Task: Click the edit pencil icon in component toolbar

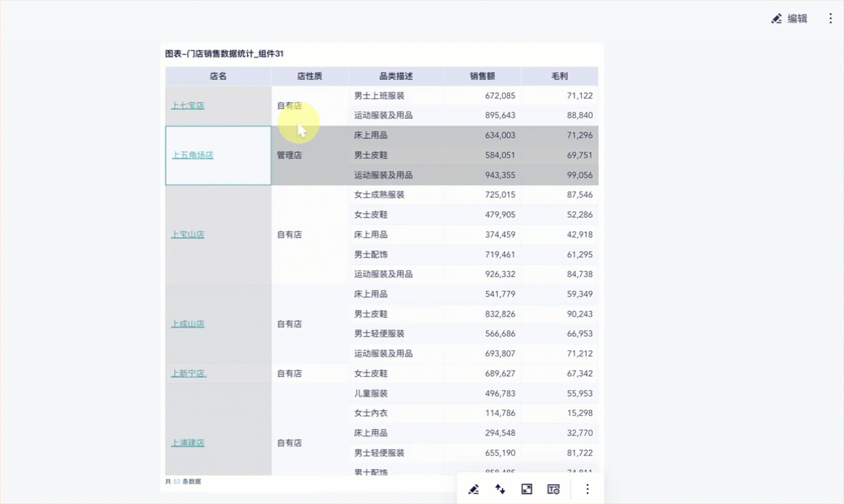Action: [474, 489]
